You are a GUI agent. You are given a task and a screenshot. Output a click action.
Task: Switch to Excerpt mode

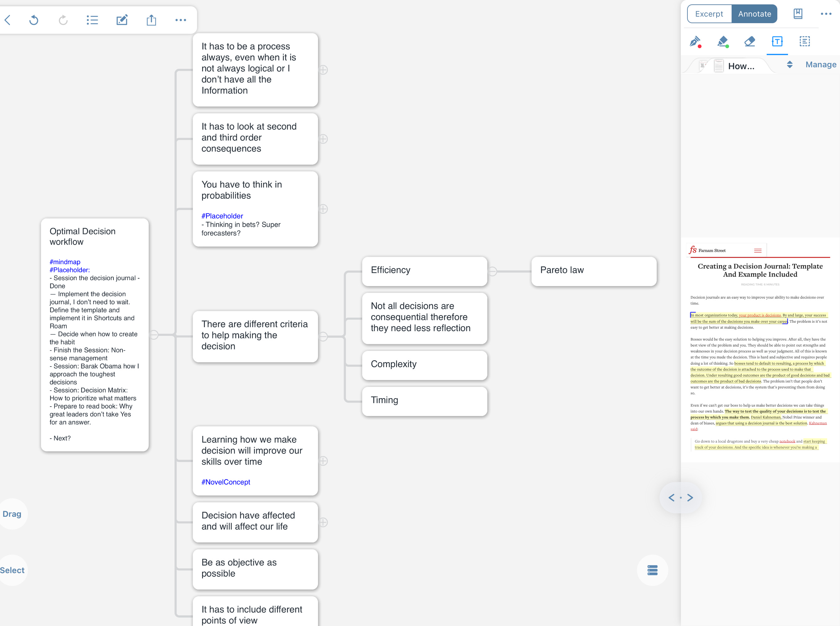(x=709, y=14)
